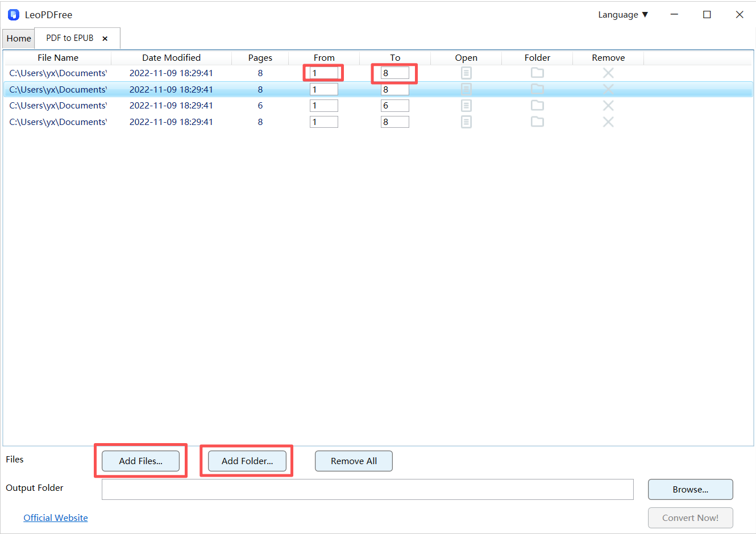This screenshot has height=534, width=756.
Task: Edit the From field of the 6-page file
Action: pyautogui.click(x=324, y=106)
